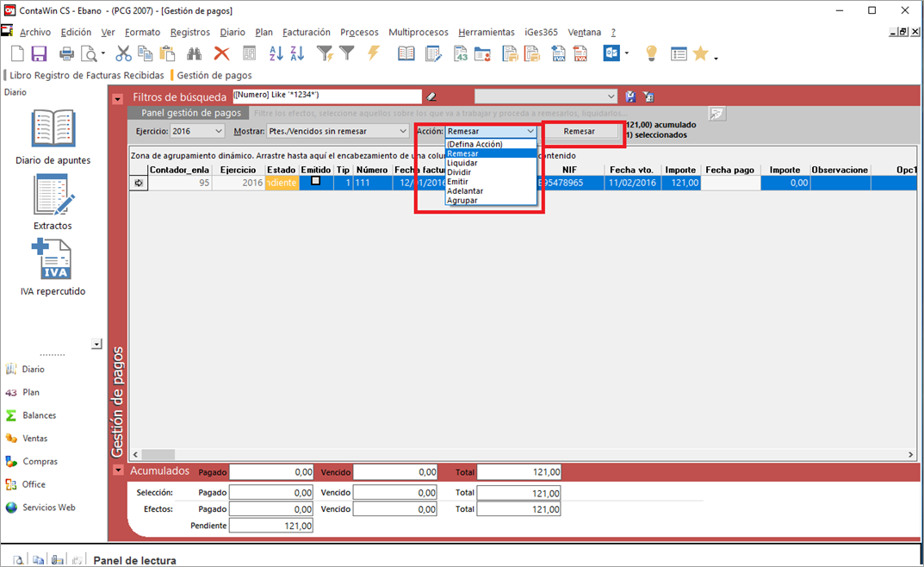Viewport: 924px width, 567px height.
Task: Open print preview dropdown arrow
Action: point(103,54)
